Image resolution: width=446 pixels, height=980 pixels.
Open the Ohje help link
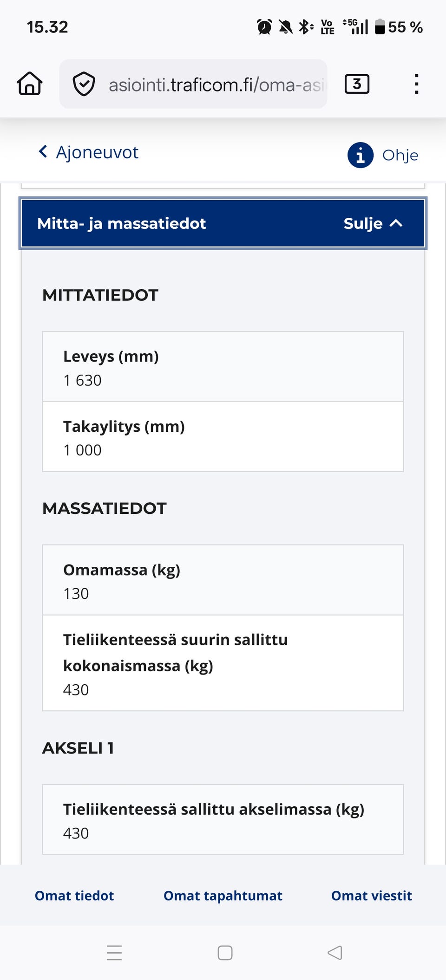pyautogui.click(x=400, y=155)
